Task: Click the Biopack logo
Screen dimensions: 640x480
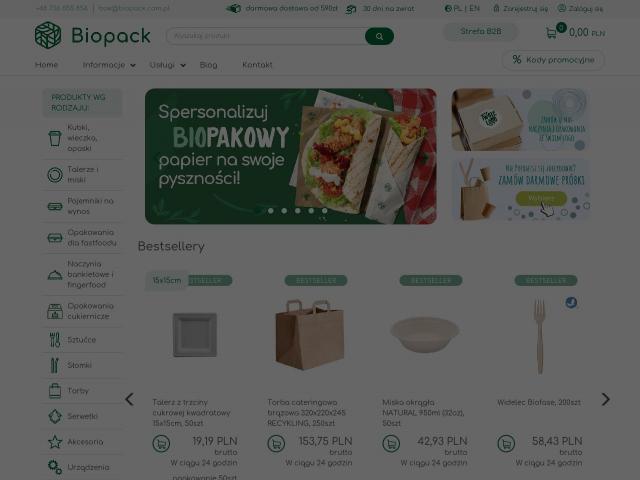Action: 93,36
